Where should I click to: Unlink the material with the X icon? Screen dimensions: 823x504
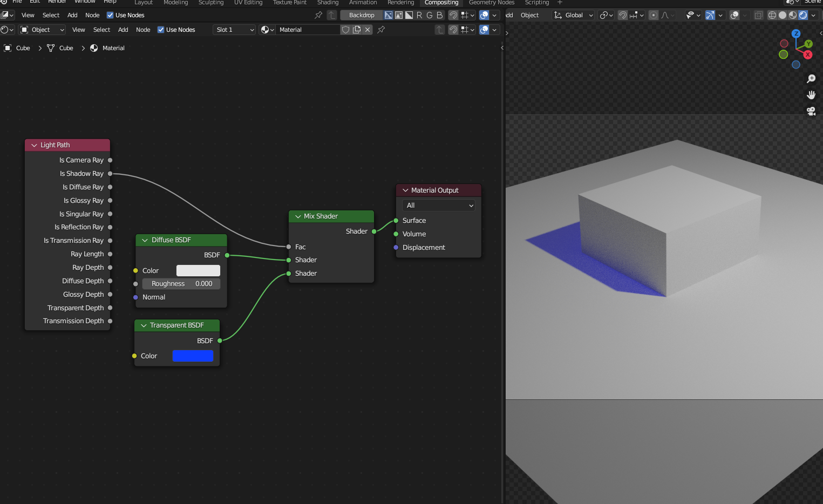click(368, 30)
